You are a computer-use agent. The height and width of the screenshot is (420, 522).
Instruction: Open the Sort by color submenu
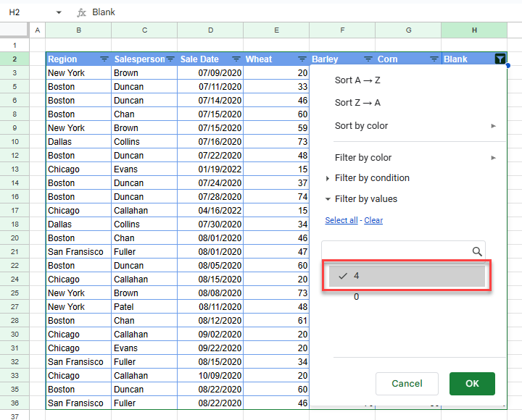413,126
